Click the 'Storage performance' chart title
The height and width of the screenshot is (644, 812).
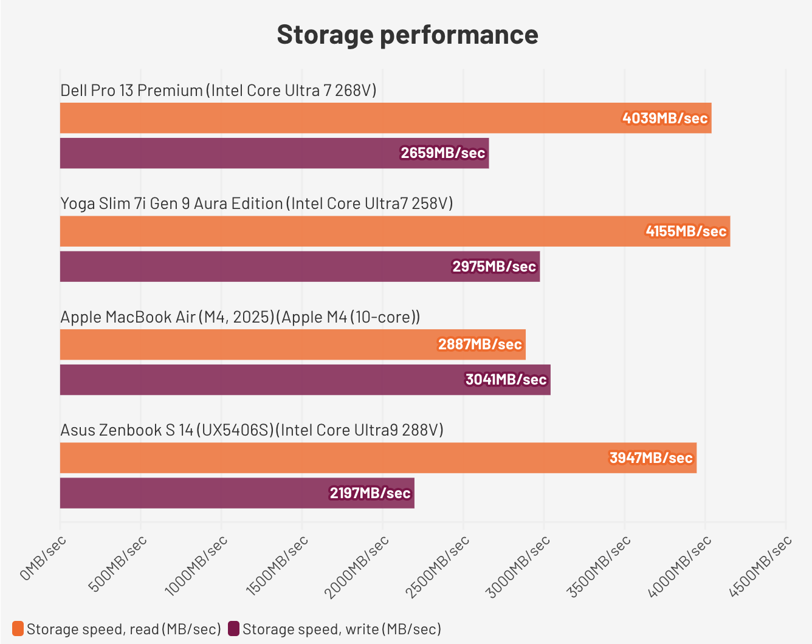407,35
